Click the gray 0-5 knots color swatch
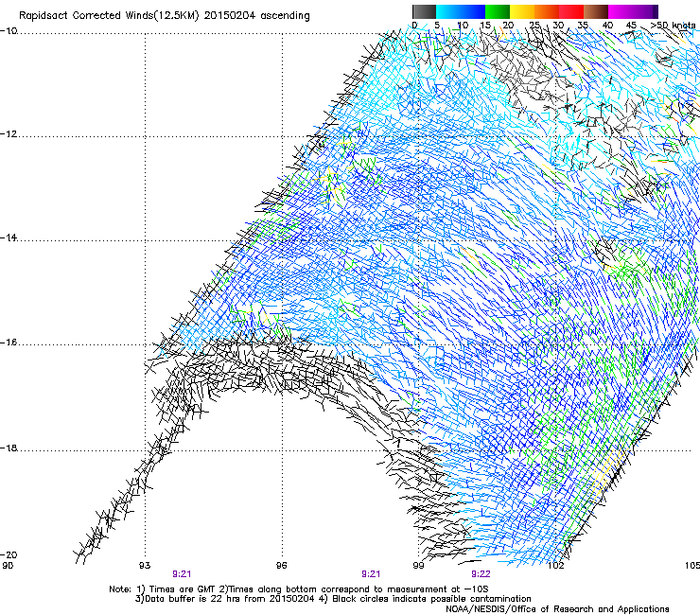 coord(424,11)
